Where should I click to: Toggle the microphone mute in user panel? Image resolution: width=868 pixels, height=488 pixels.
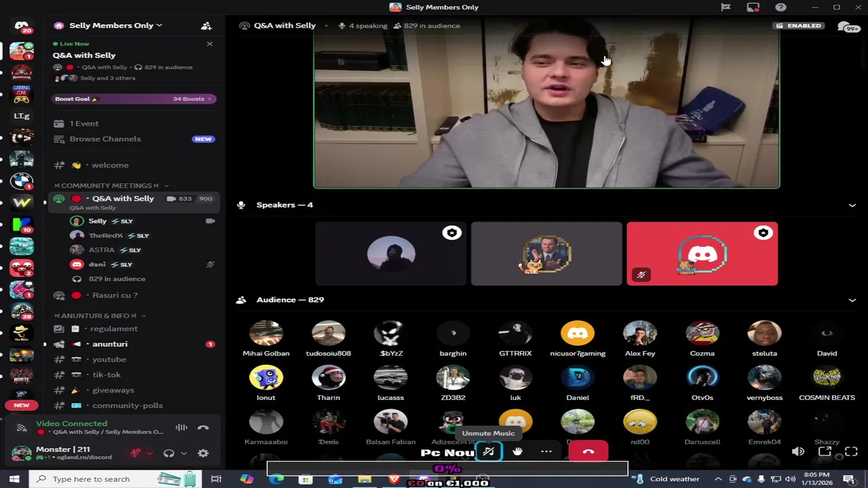[x=136, y=453]
